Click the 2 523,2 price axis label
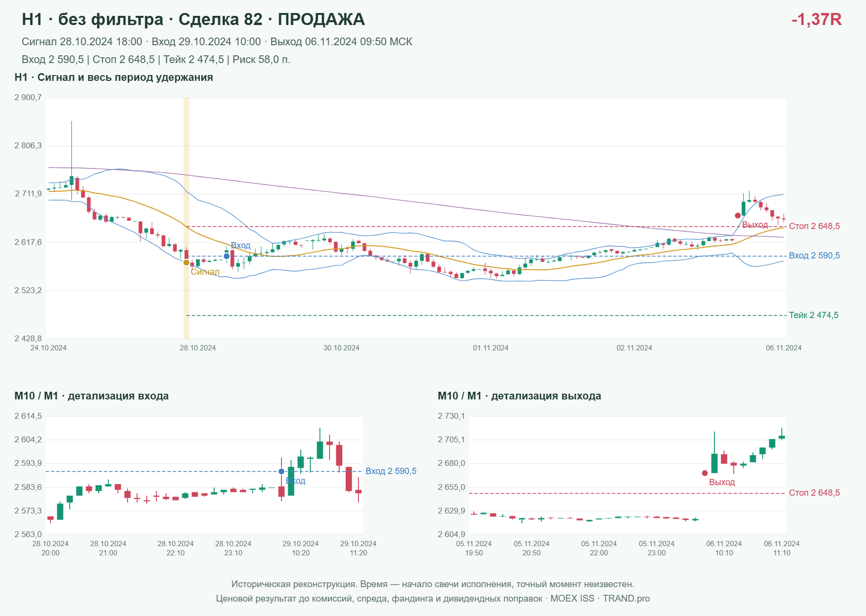Viewport: 866px width, 616px height. (28, 291)
